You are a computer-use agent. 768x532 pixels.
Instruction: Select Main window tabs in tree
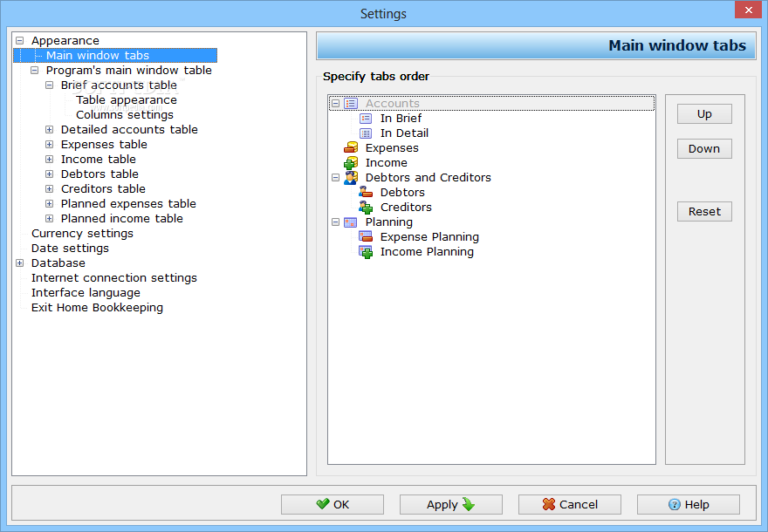[x=98, y=55]
